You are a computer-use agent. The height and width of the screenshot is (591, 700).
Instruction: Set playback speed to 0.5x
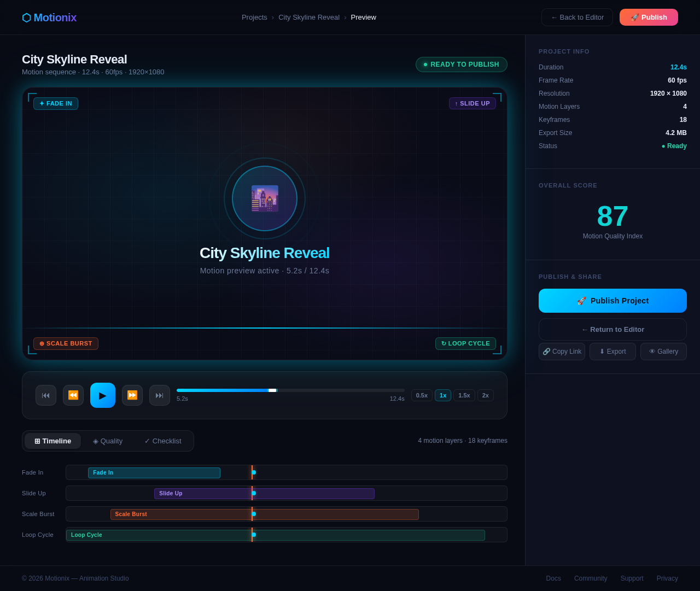(422, 395)
